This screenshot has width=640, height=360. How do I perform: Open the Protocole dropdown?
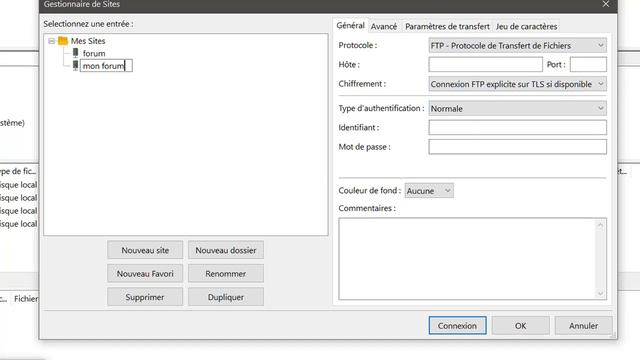pyautogui.click(x=517, y=45)
